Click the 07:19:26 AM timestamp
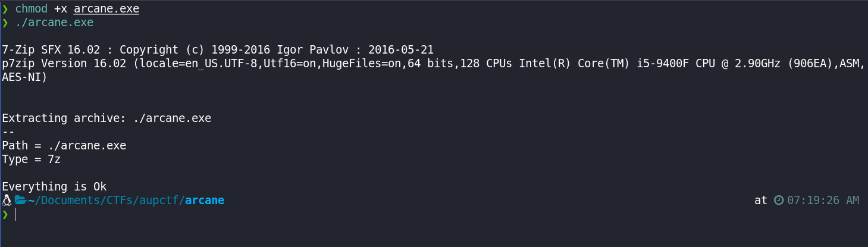868x247 pixels. [823, 201]
